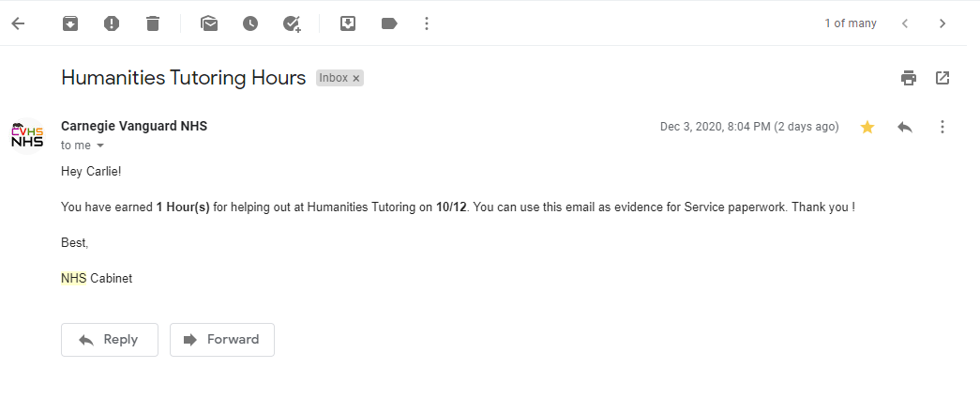Screen dimensions: 980x399
Task: Show the newer email arrow
Action: point(905,23)
